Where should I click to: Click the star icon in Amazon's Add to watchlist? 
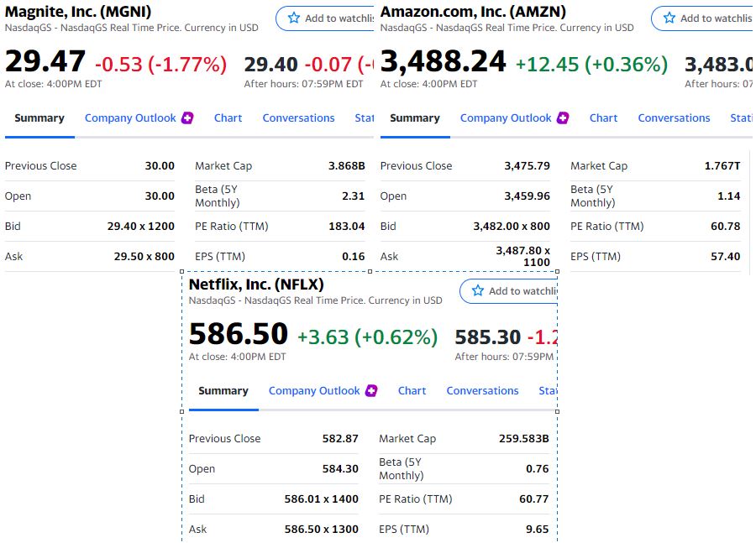(669, 18)
